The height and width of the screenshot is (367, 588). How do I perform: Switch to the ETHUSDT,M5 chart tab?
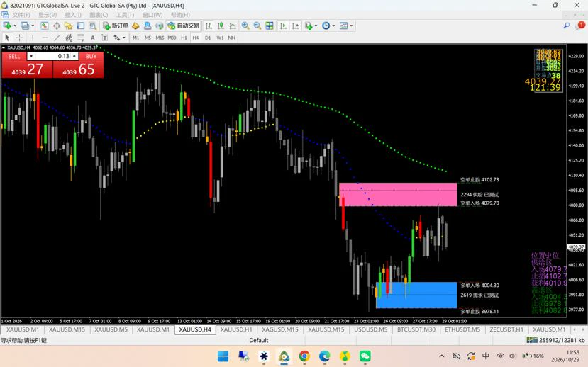click(x=462, y=329)
